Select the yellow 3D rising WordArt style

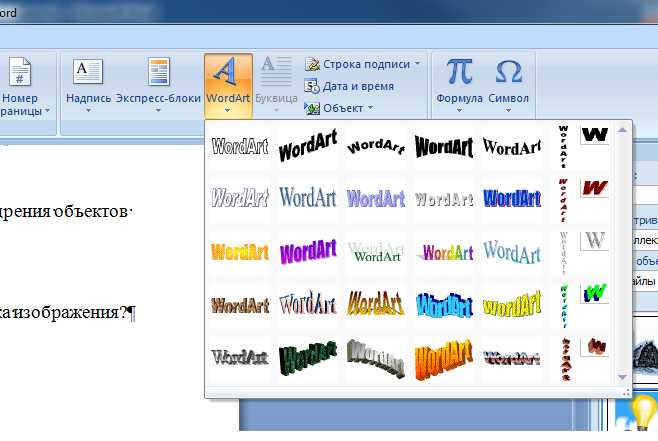tap(512, 305)
